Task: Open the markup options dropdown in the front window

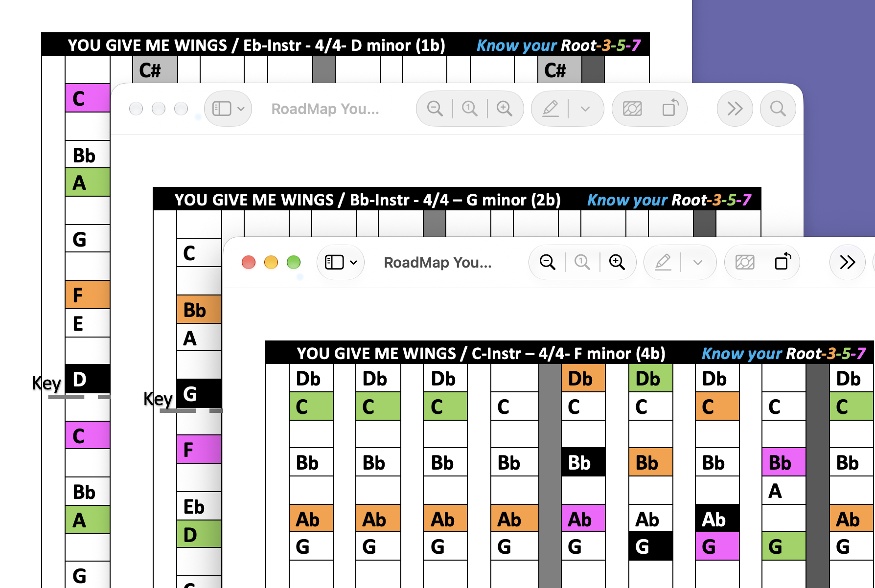Action: pos(698,262)
